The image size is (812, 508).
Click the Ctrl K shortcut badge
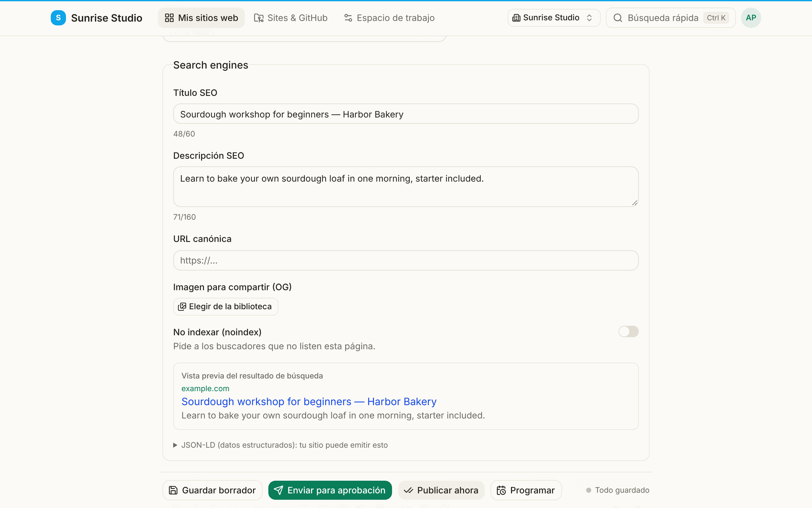[x=716, y=18]
